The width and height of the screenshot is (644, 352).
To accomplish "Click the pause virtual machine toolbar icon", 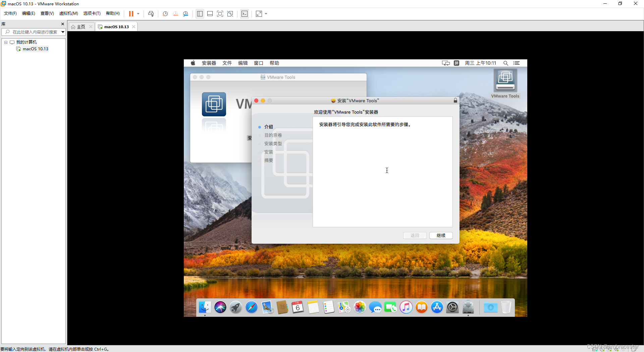I will click(x=131, y=14).
